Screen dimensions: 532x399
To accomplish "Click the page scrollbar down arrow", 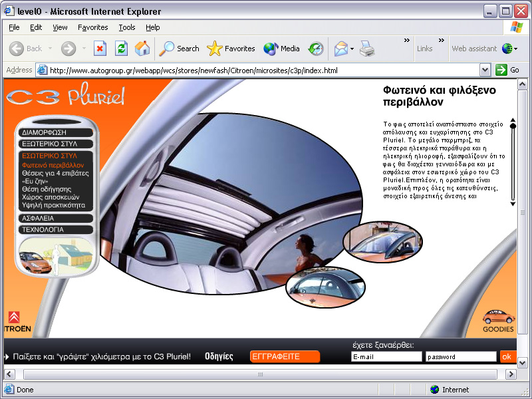I will 523,362.
